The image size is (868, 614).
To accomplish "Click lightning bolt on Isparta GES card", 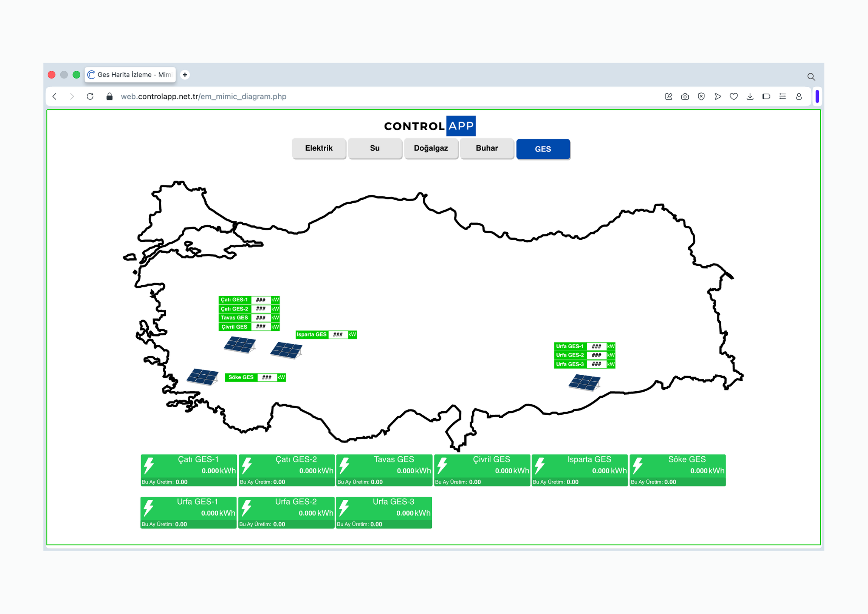I will click(x=540, y=465).
